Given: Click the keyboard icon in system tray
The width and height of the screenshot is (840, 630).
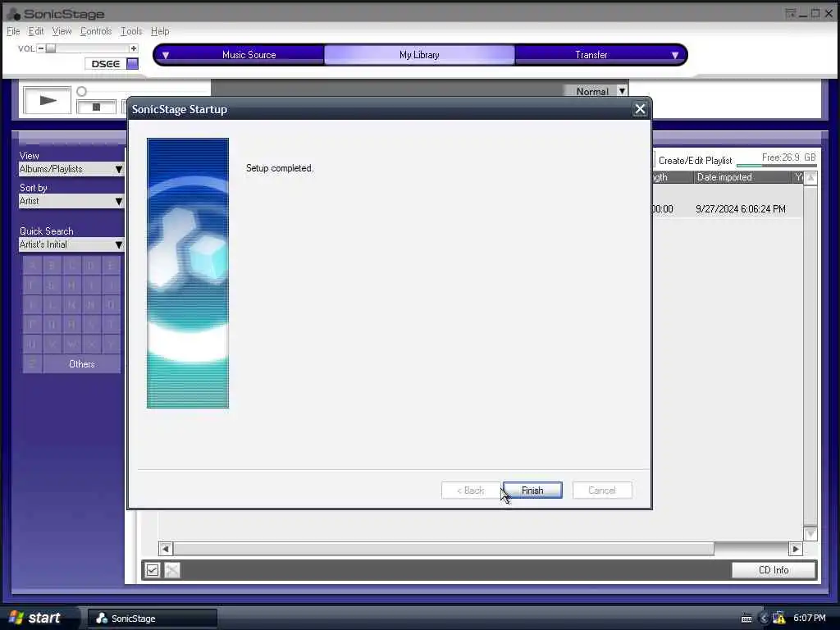Looking at the screenshot, I should tap(746, 619).
